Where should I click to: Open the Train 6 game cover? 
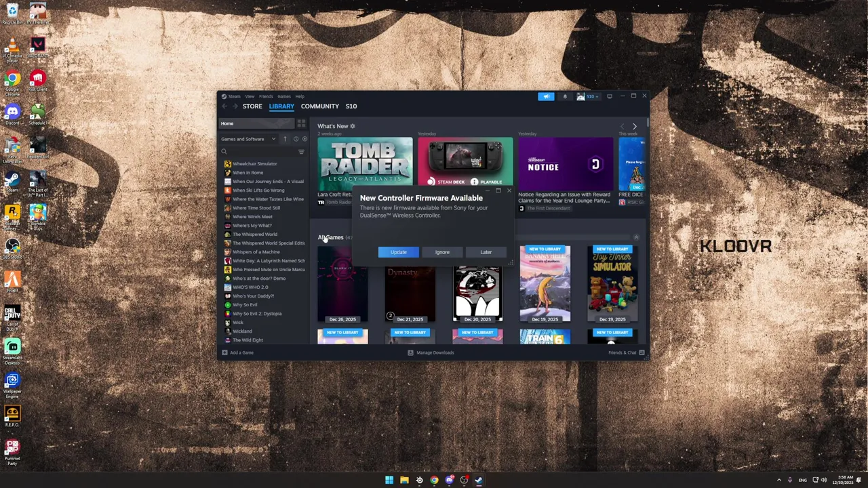[545, 337]
